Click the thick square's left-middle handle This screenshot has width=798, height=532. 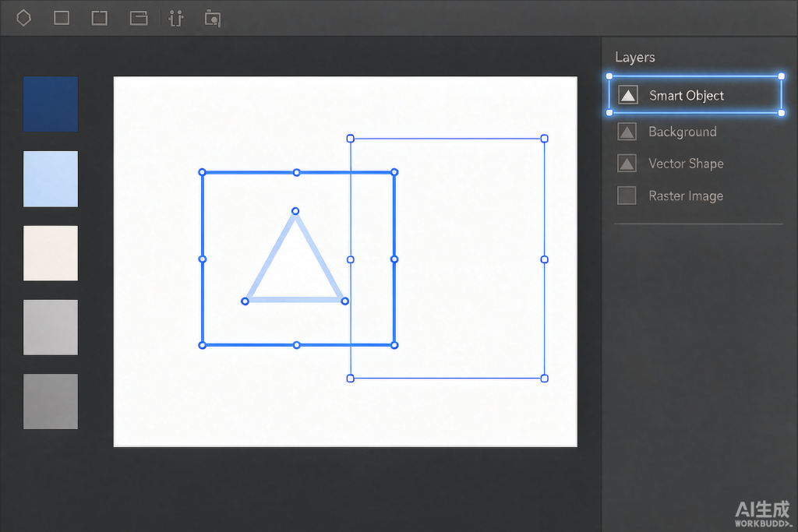tap(202, 259)
